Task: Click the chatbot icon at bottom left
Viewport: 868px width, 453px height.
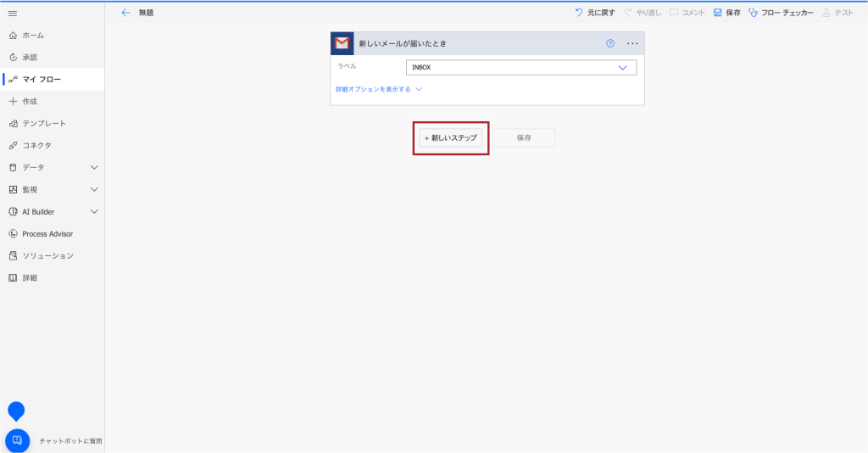Action: [18, 440]
